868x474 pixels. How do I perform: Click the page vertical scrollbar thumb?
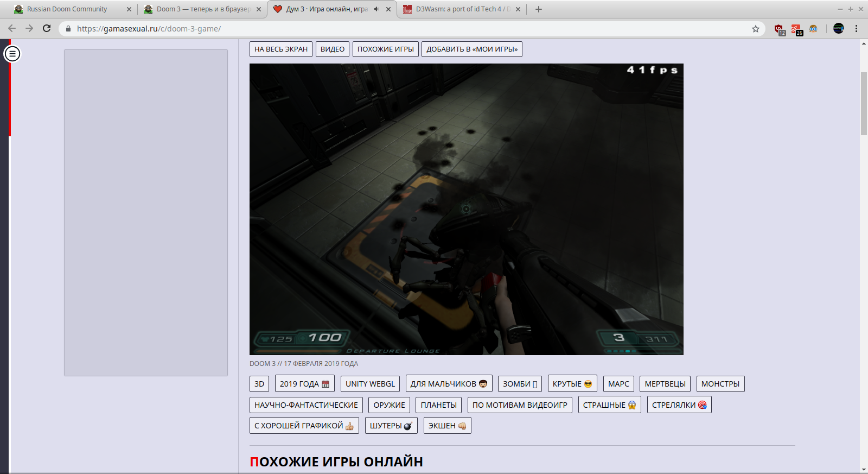[x=864, y=103]
